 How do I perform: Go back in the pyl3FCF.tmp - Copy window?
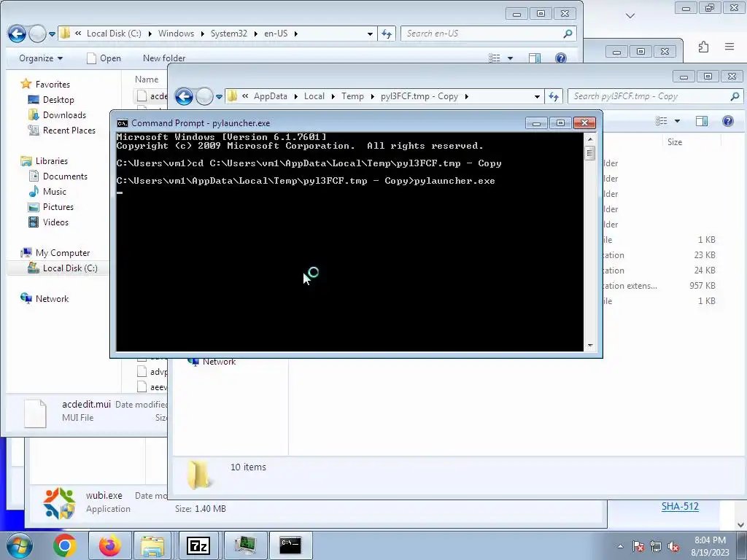coord(184,97)
